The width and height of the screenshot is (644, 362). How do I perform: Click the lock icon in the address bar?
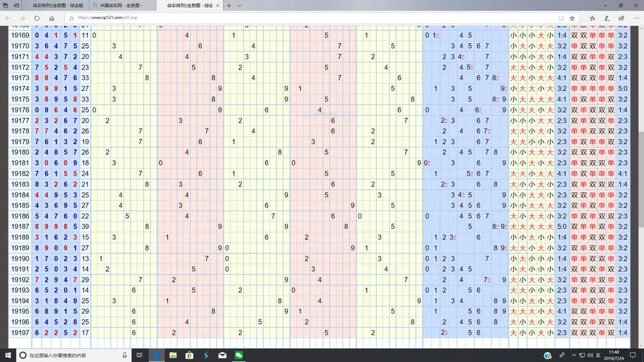[72, 18]
